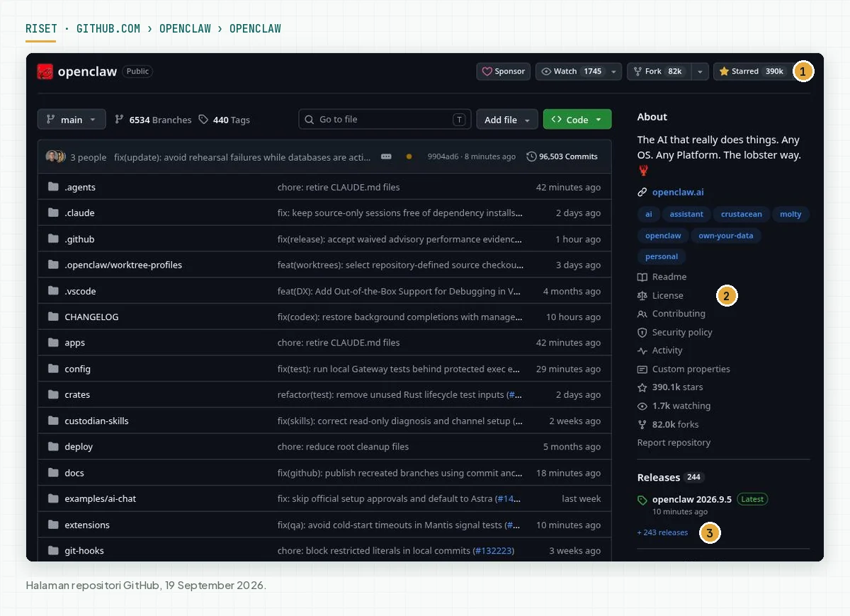Click the branch icon beside 6534 Branches
Screen dimensions: 850x616
coord(119,120)
